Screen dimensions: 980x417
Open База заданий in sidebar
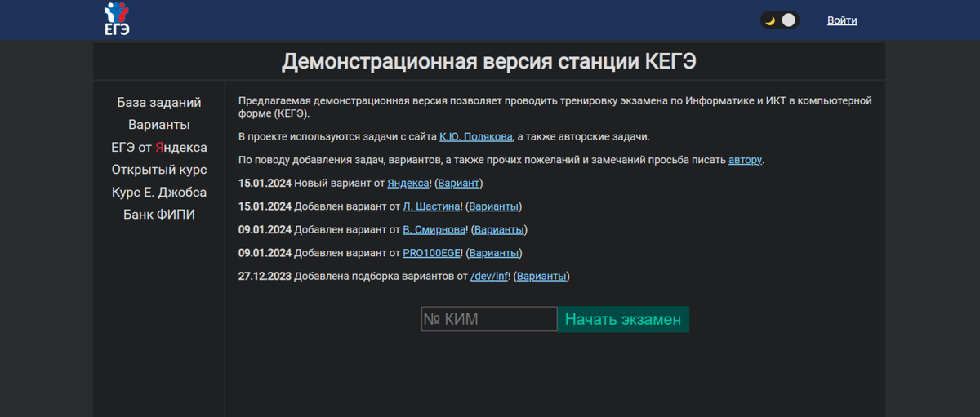click(159, 103)
